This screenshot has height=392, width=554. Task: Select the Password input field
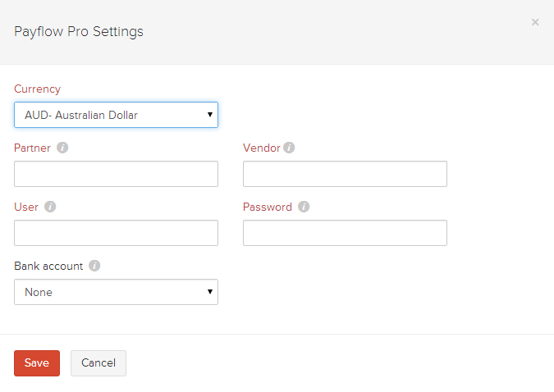(345, 233)
